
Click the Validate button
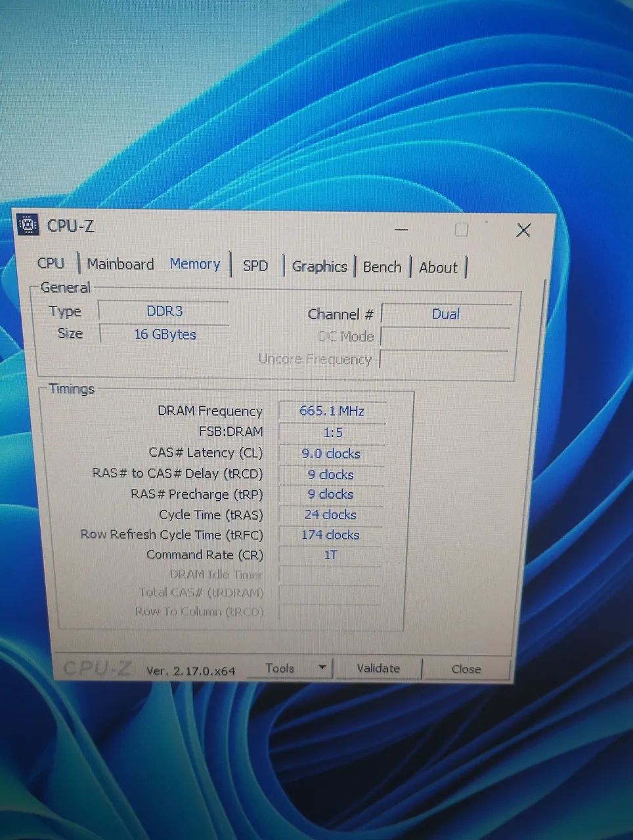click(x=378, y=668)
